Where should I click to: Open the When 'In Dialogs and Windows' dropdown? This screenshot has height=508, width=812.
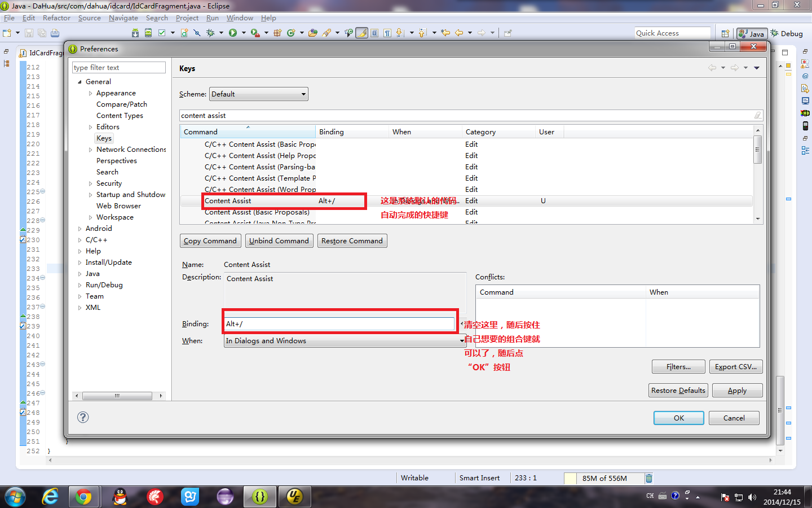coord(345,341)
